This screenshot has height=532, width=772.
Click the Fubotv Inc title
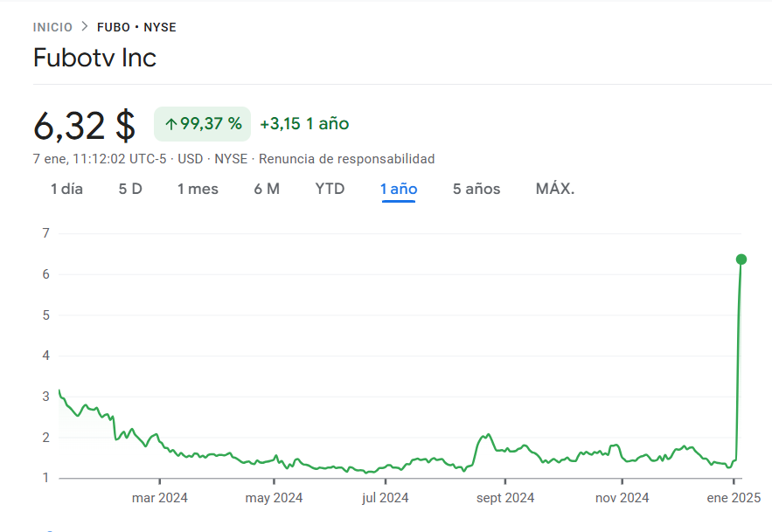[x=94, y=58]
